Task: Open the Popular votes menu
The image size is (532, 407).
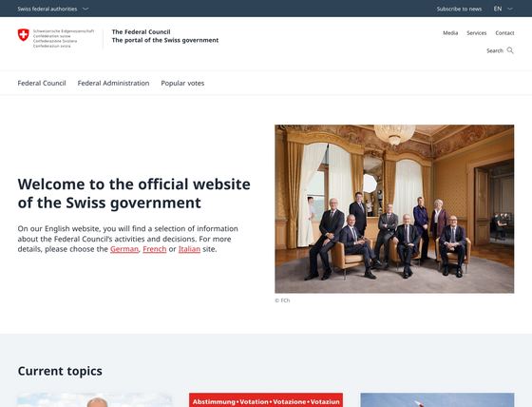Action: pos(182,83)
